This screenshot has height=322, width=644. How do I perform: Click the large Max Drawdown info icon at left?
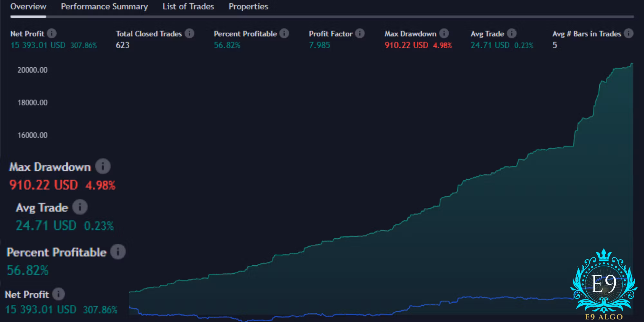pyautogui.click(x=103, y=166)
